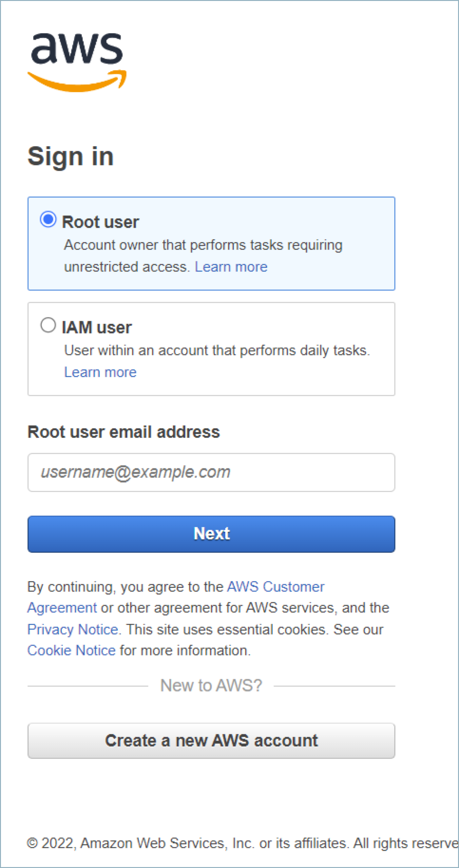459x868 pixels.
Task: Click the orange smile arrow under aws
Action: (77, 82)
